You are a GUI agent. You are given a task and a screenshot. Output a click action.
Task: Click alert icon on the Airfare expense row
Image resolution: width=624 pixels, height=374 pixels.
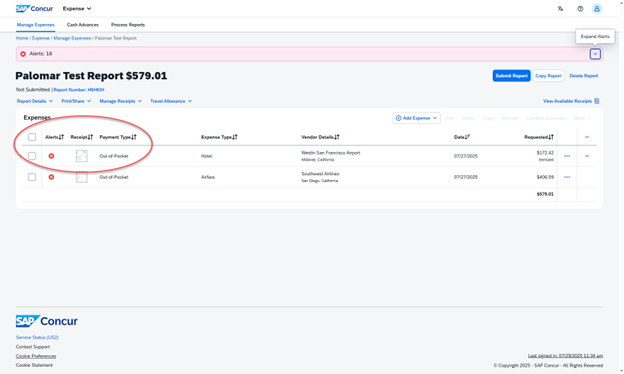[x=51, y=177]
